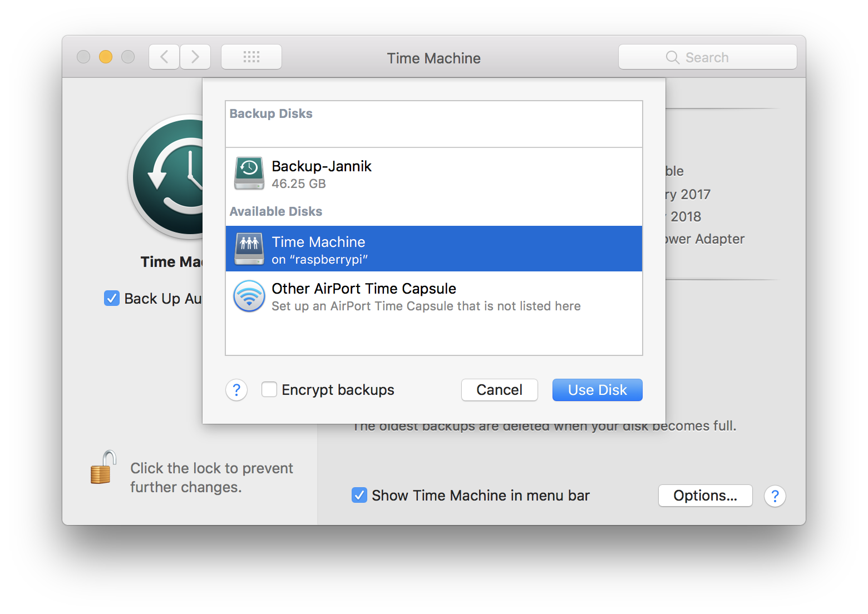Viewport: 868px width, 614px height.
Task: Click 'Set up an AirPort Time Capsule' description
Action: [426, 306]
